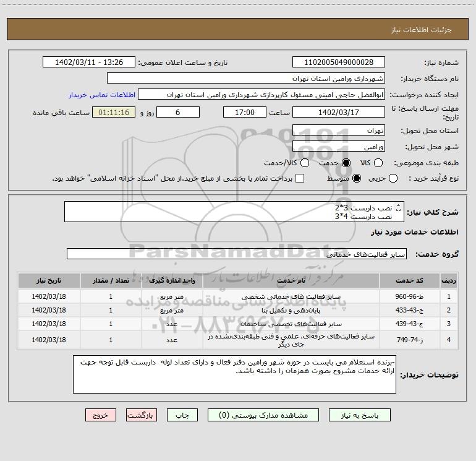This screenshot has width=476, height=461.
Task: Click پایان‌دهی و تکمیل بنا cell
Action: (291, 310)
